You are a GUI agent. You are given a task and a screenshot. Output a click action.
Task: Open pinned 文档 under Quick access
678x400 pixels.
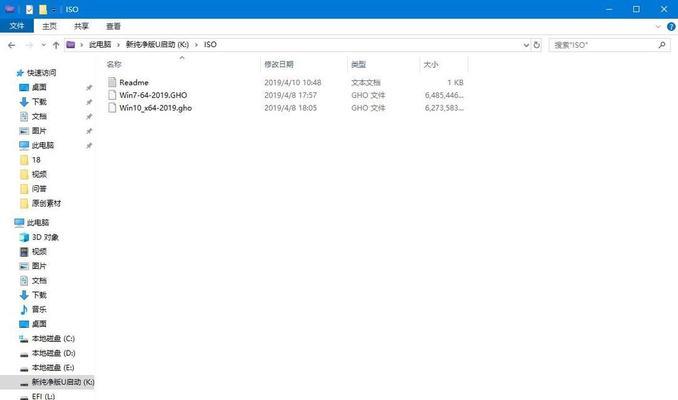click(x=39, y=116)
